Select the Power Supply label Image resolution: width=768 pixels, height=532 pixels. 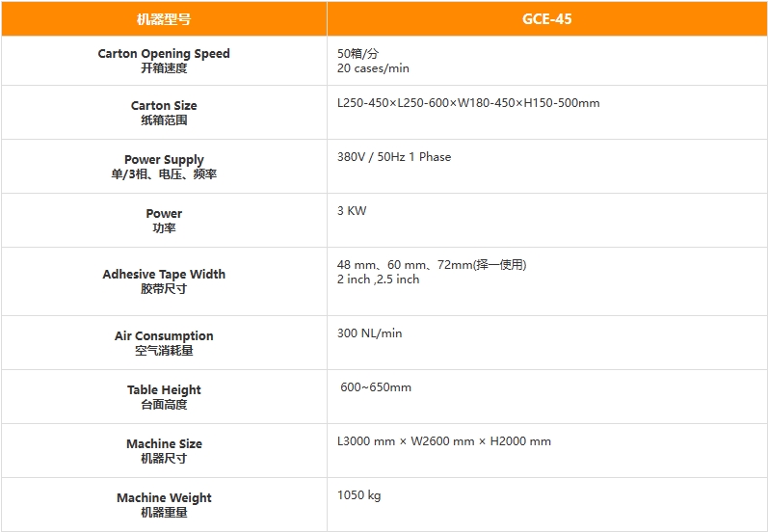tap(164, 160)
